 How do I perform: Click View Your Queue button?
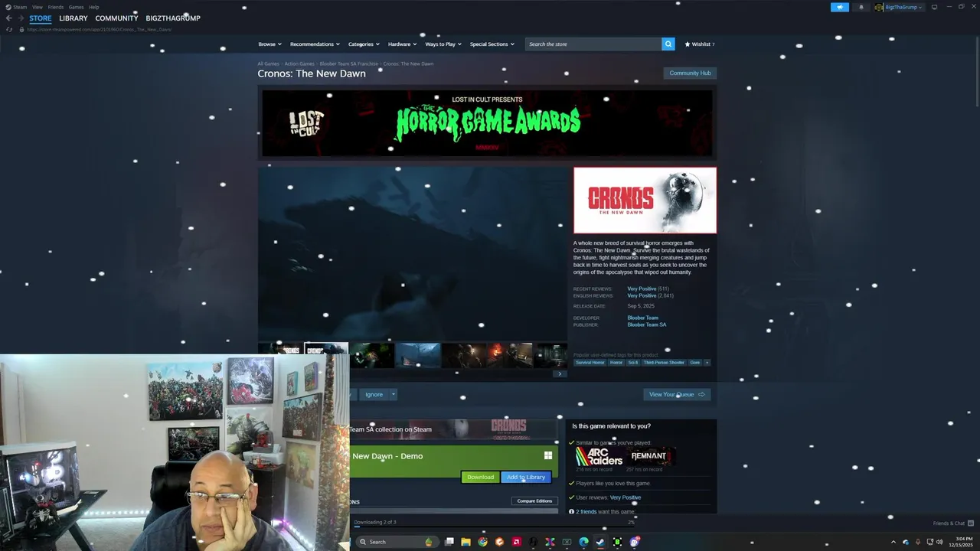pos(677,394)
